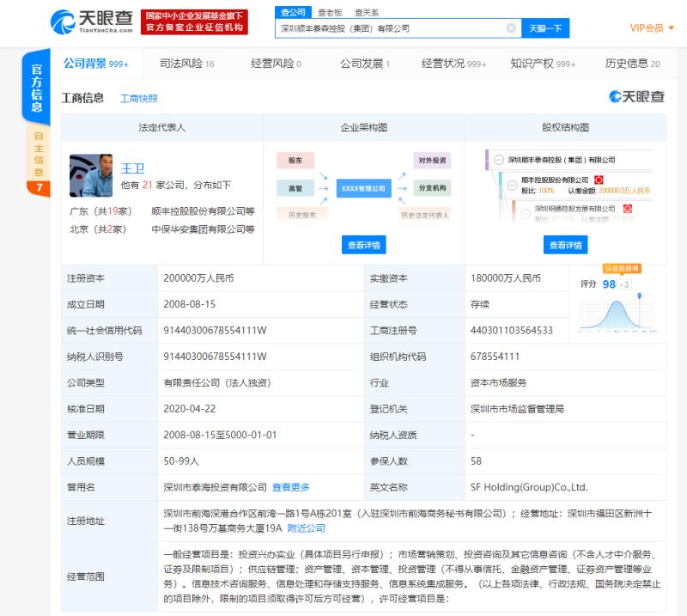Open the 工商快照 link
This screenshot has height=616, width=687.
tap(139, 99)
